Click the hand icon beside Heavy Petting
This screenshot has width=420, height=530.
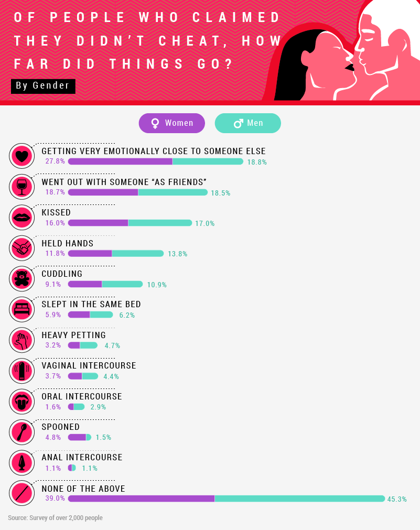click(21, 340)
